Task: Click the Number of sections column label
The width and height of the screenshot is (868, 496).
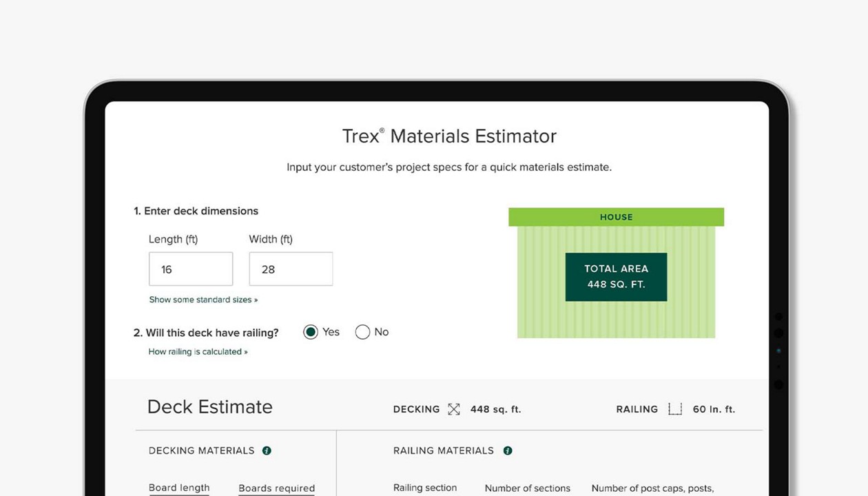Action: pyautogui.click(x=527, y=488)
